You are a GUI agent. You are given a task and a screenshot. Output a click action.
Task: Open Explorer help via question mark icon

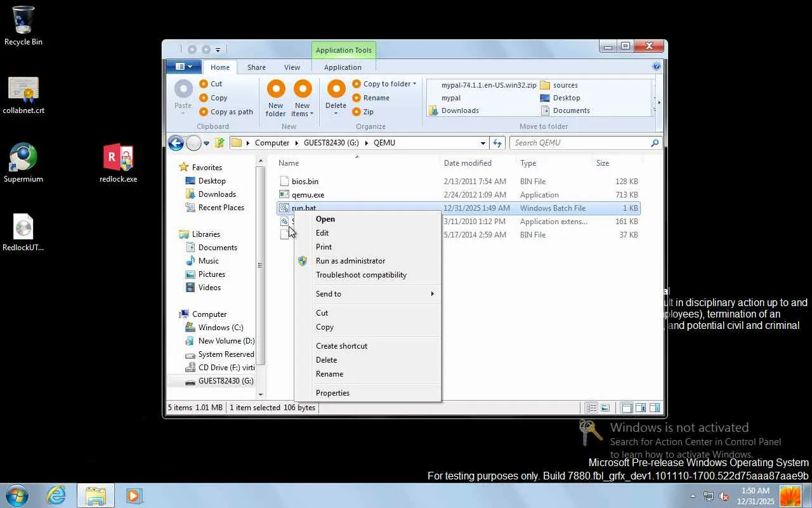[x=657, y=66]
